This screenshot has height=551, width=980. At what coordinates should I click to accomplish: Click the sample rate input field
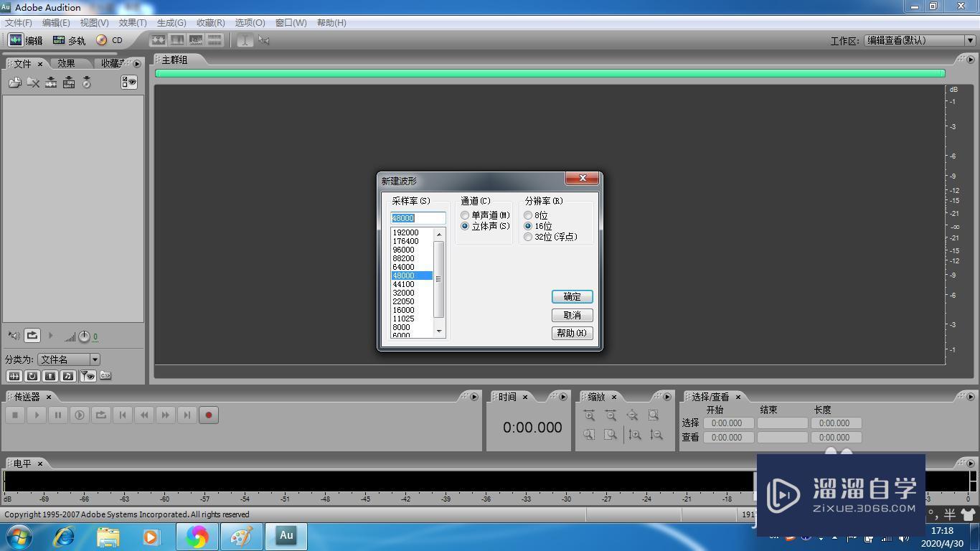pyautogui.click(x=418, y=217)
